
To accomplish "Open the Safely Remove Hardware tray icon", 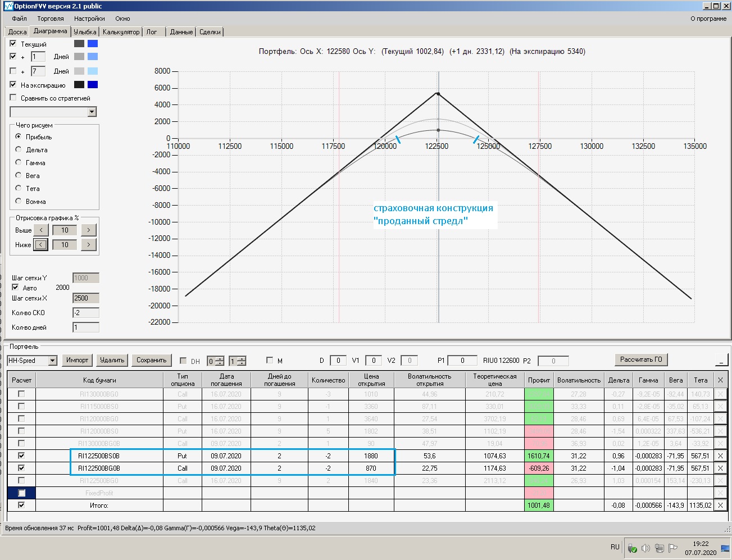I will [x=633, y=548].
